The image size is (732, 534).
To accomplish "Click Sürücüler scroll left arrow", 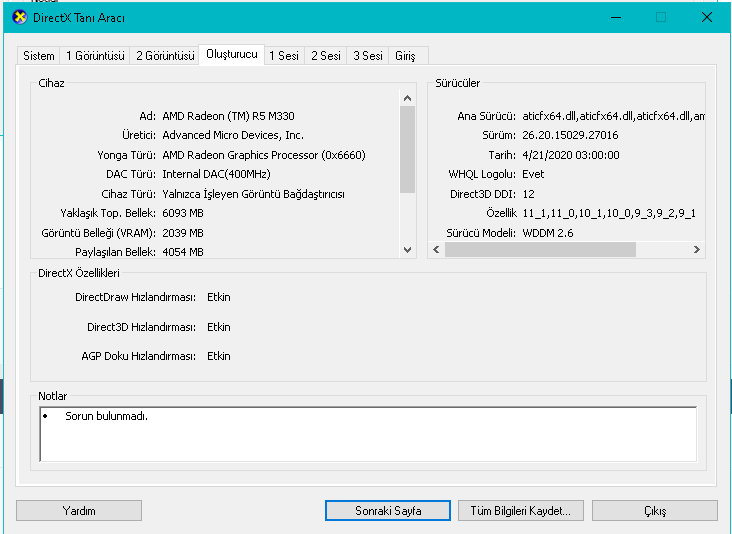I will pyautogui.click(x=436, y=250).
